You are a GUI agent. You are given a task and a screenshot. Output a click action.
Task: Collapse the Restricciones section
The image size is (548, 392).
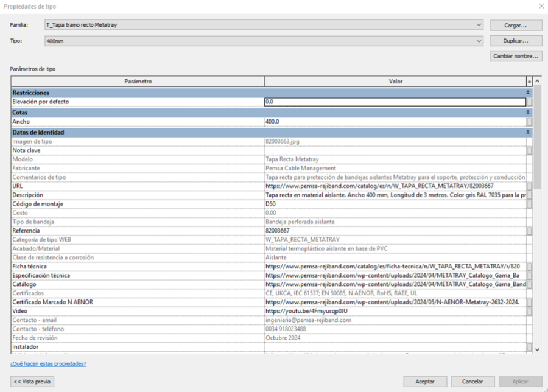[x=529, y=93]
